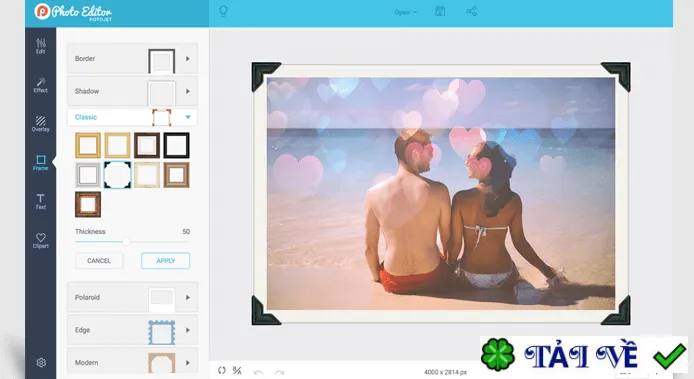Expand the Polaroid frame category
694x379 pixels.
(x=132, y=298)
